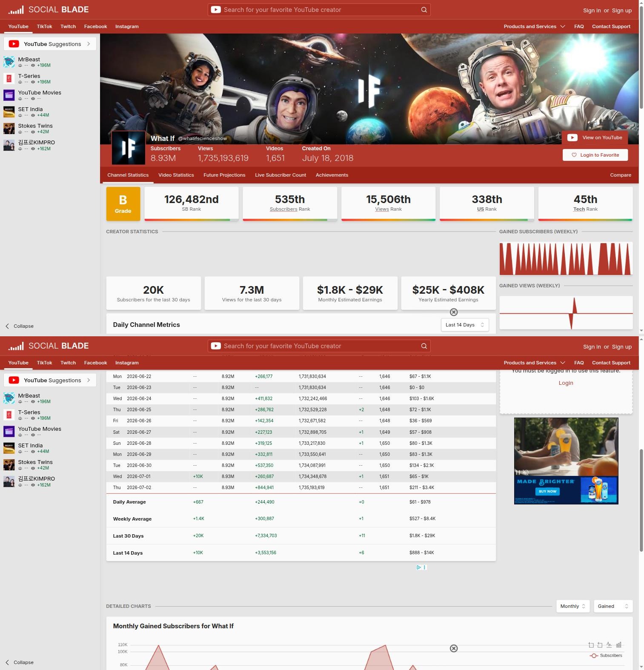Viewport: 644px width, 670px height.
Task: Collapse the upper sidebar via Collapse
Action: pyautogui.click(x=20, y=326)
